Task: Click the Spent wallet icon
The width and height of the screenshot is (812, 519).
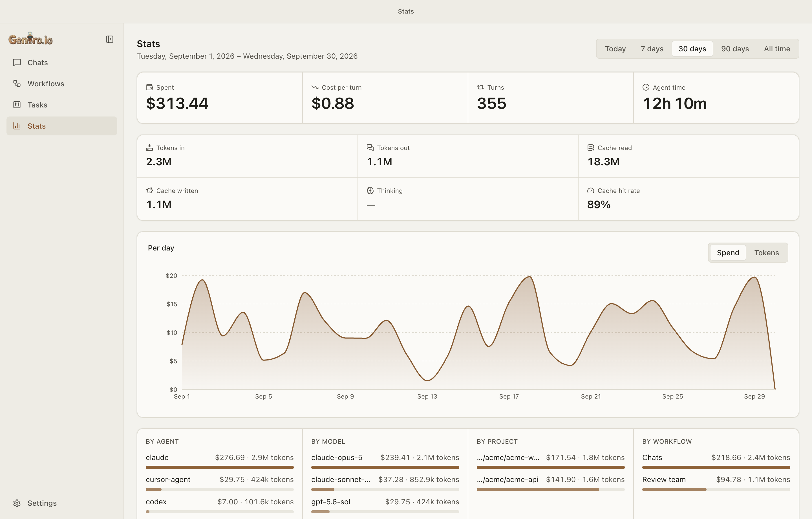Action: 149,87
